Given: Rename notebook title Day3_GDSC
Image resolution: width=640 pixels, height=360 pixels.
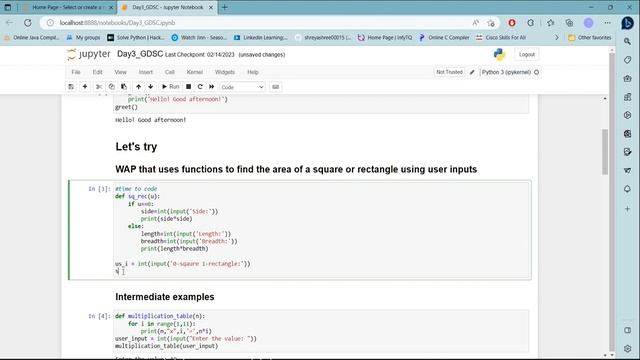Looking at the screenshot, I should click(x=140, y=54).
